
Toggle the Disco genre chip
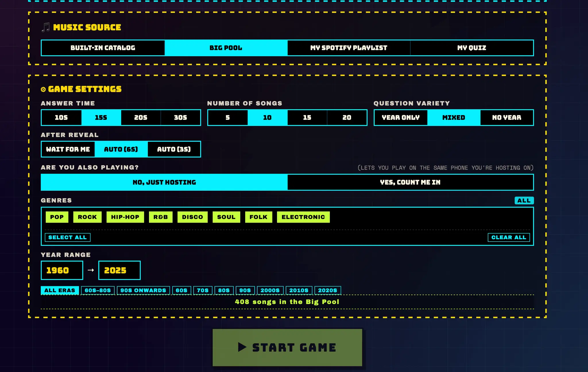point(193,217)
